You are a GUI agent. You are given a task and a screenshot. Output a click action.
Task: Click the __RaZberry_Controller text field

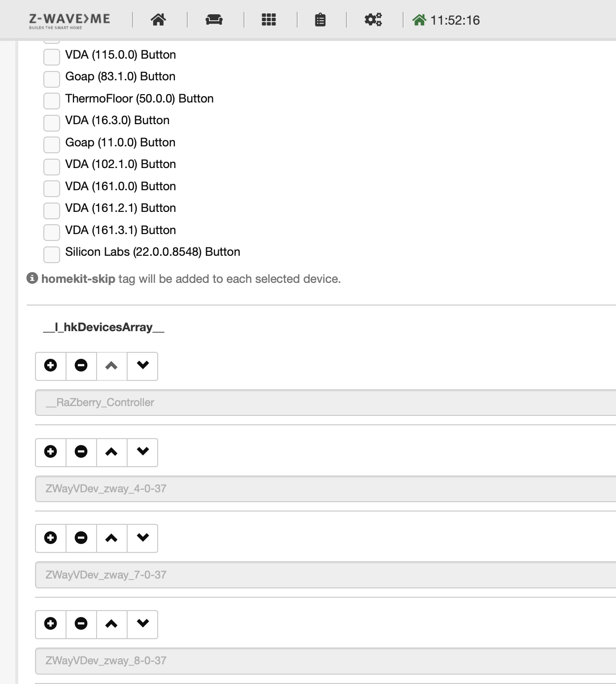click(x=326, y=403)
